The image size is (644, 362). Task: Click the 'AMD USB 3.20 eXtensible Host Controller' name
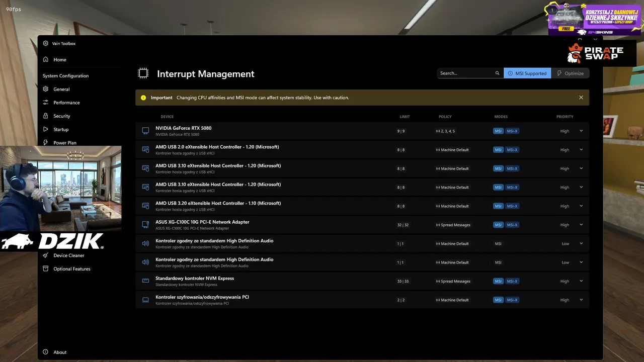218,203
